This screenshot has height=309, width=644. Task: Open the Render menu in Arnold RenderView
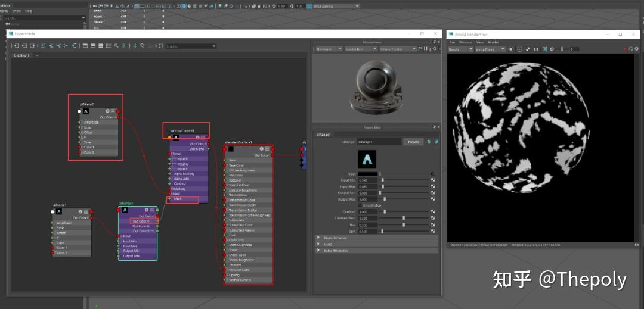point(493,42)
